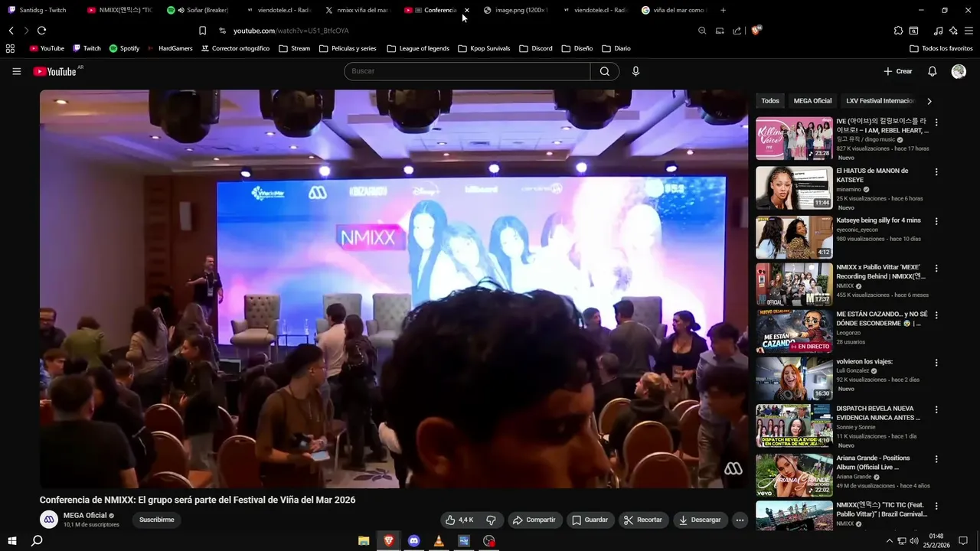Image resolution: width=980 pixels, height=551 pixels.
Task: Open VLC player from the taskbar
Action: pos(439,541)
